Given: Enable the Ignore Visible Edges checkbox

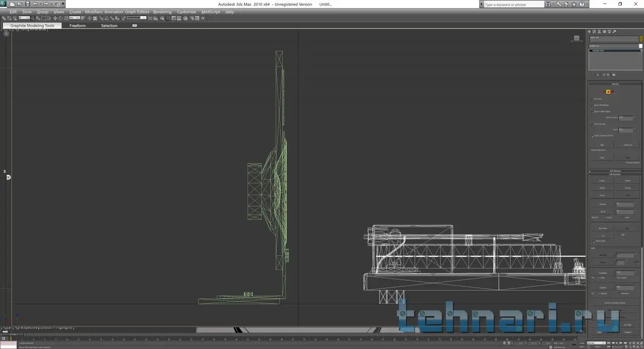Looking at the screenshot, I should [x=592, y=112].
